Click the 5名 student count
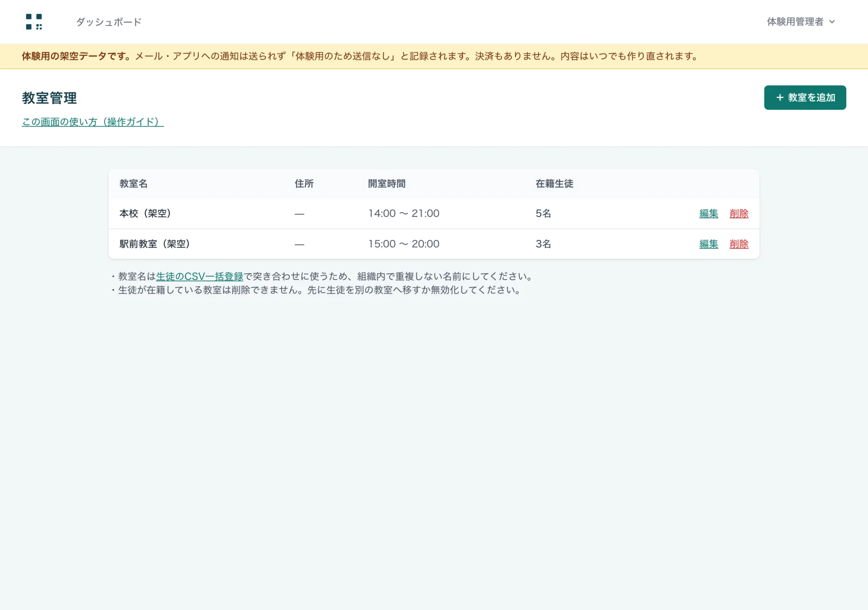Image resolution: width=868 pixels, height=610 pixels. (543, 213)
